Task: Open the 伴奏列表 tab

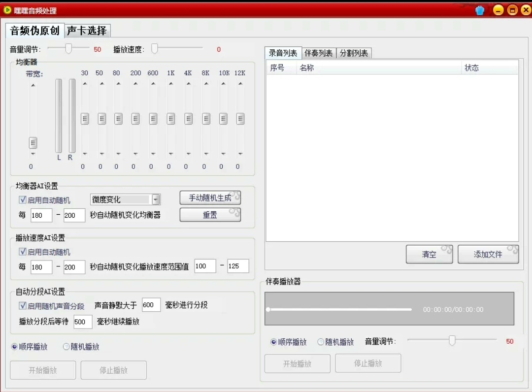Action: (x=318, y=53)
